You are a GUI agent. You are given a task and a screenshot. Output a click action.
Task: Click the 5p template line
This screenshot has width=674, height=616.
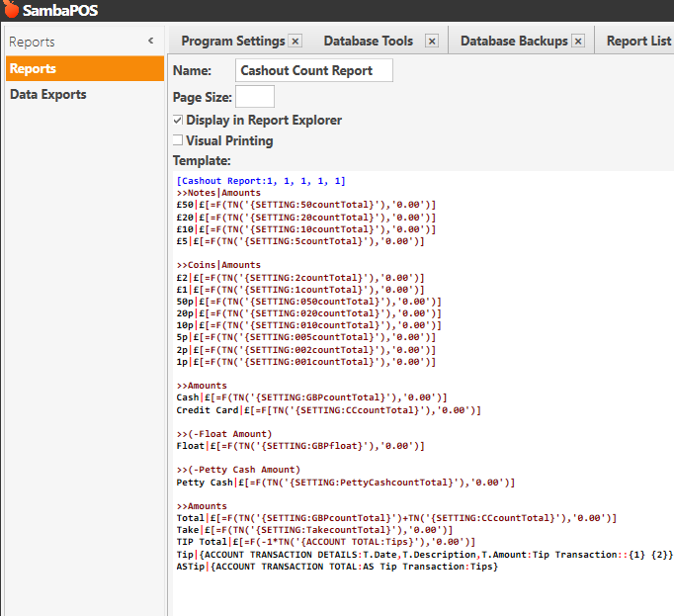pos(306,337)
